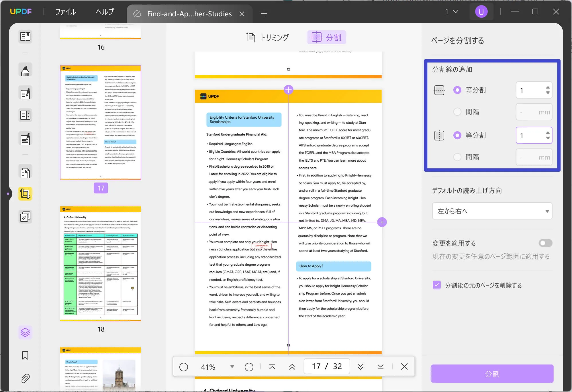Click 分割 button to execute split
572x392 pixels.
492,374
